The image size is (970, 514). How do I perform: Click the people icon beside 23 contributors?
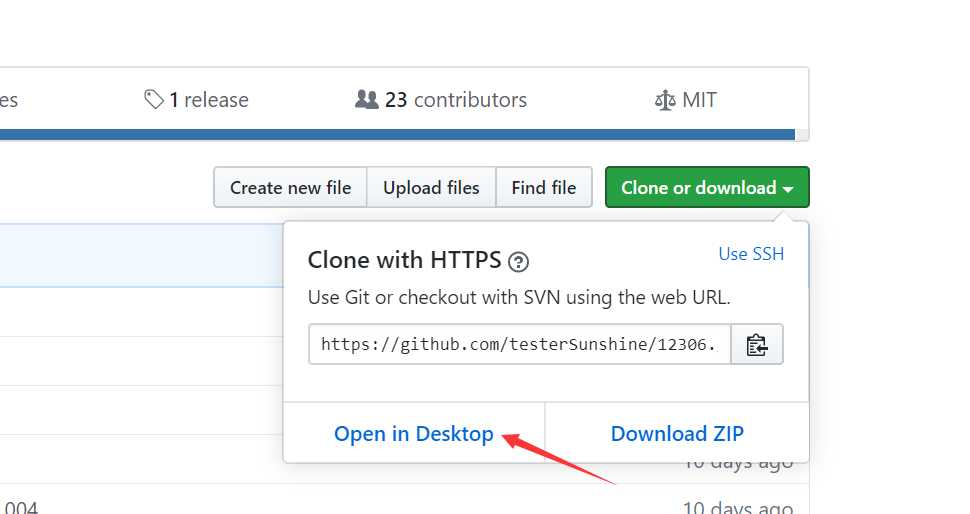click(x=367, y=100)
